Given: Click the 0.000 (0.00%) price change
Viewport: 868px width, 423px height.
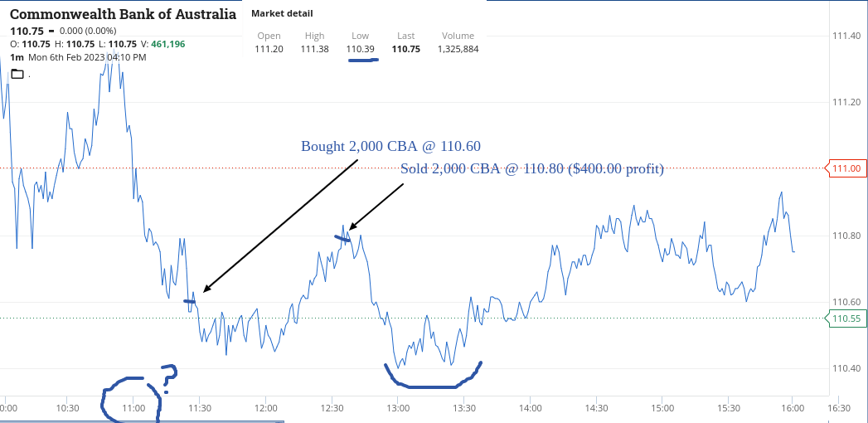Looking at the screenshot, I should coord(88,31).
